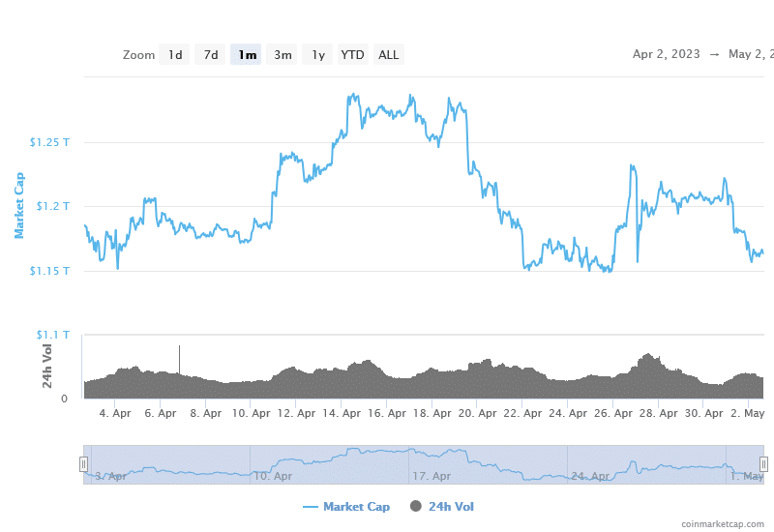The height and width of the screenshot is (532, 774).
Task: Click the 10. Apr x-axis date label
Action: pyautogui.click(x=251, y=414)
